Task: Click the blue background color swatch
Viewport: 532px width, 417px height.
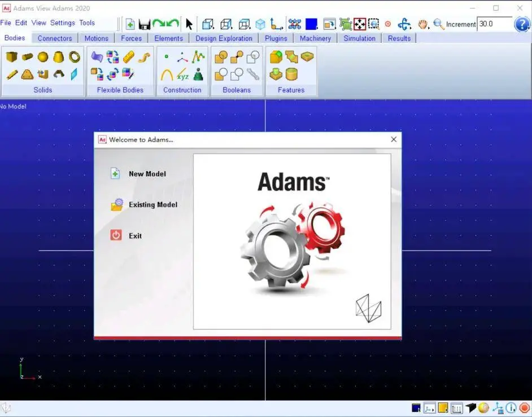Action: click(311, 24)
